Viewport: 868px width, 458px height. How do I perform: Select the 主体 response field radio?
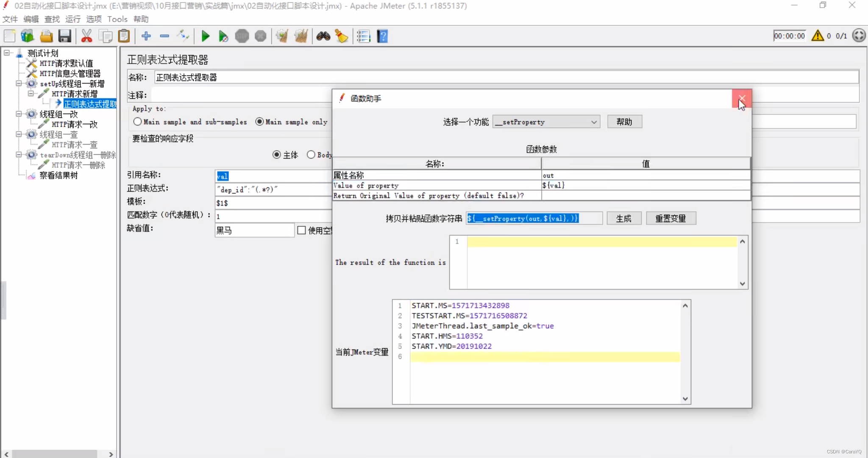(x=276, y=155)
